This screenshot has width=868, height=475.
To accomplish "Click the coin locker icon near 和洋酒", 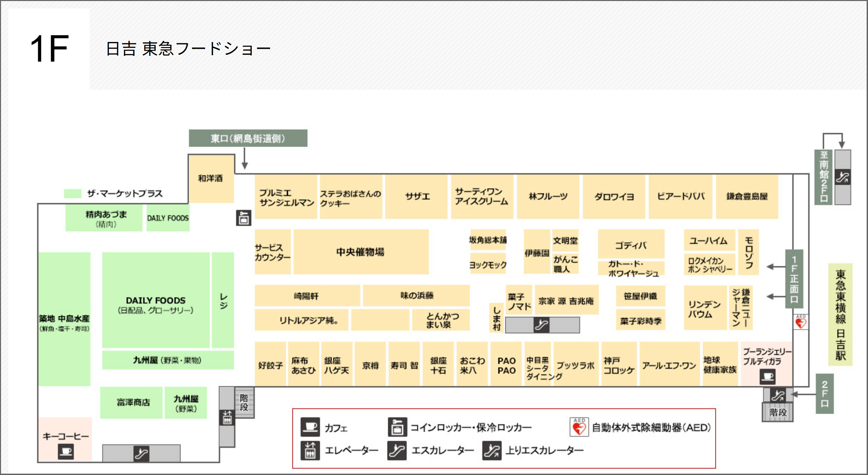I will 243,218.
